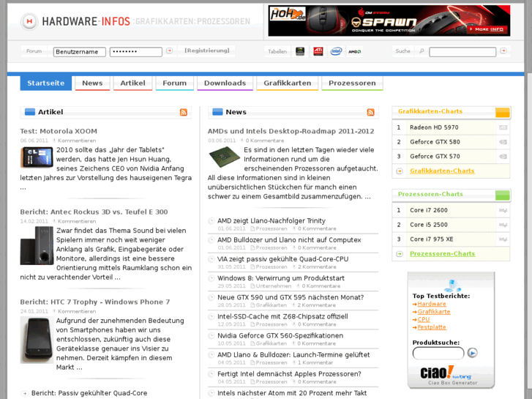Click the green Prozessoren-Charts corner square
This screenshot has height=399, width=532.
503,195
